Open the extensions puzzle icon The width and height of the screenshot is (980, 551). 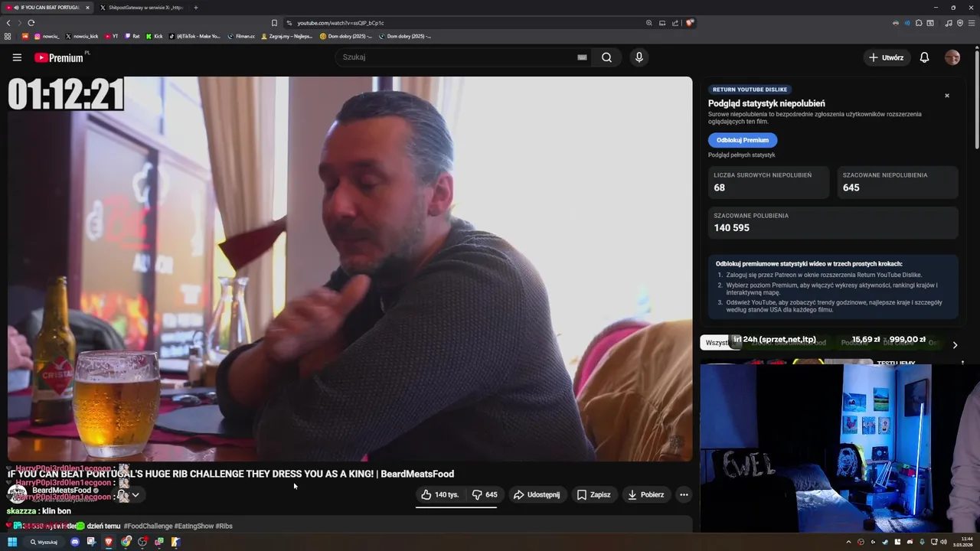coord(919,23)
